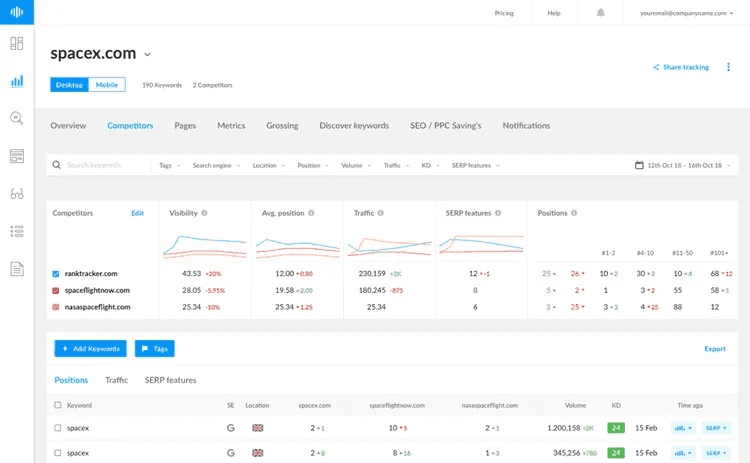
Task: Click the keyword finder magnifier sidebar icon
Action: click(x=16, y=118)
